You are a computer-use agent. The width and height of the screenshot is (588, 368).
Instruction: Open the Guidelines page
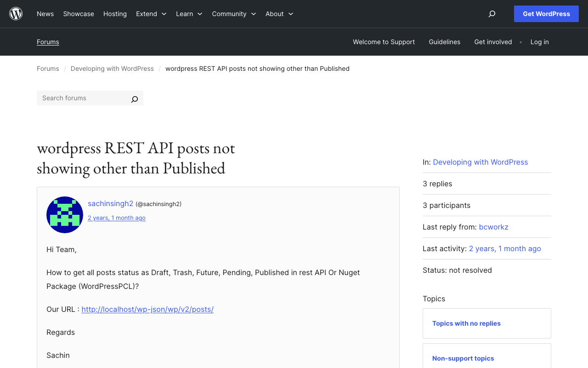[444, 42]
